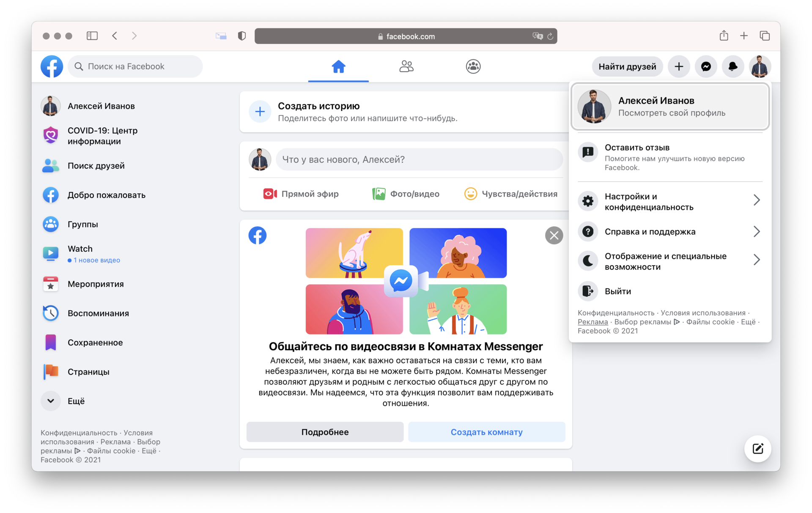Image resolution: width=812 pixels, height=513 pixels.
Task: Click the Что у вас нового post field
Action: 419,159
